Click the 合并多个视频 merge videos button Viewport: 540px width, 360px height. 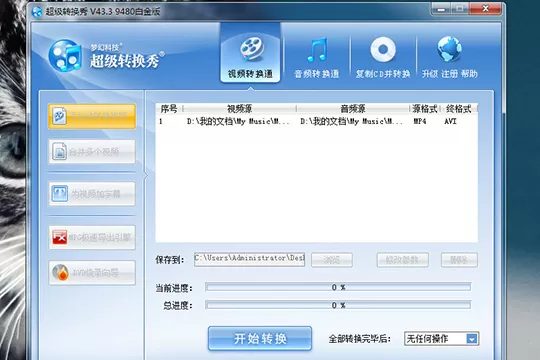(x=92, y=152)
